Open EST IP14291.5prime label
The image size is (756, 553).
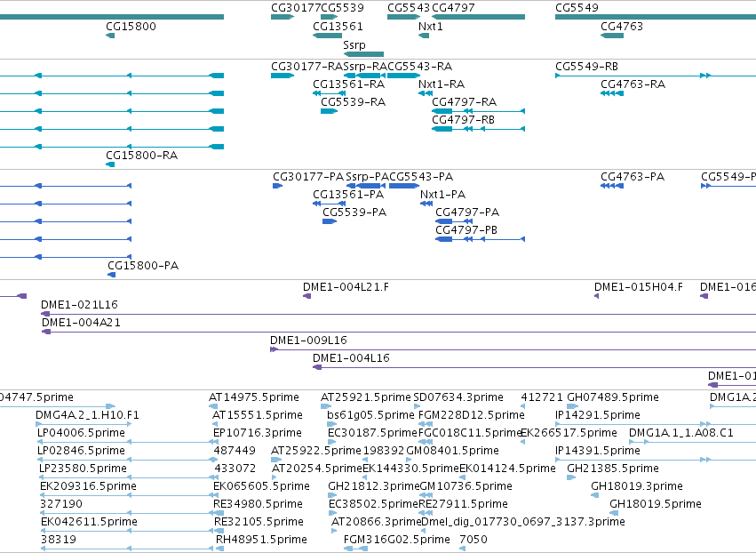[x=598, y=415]
